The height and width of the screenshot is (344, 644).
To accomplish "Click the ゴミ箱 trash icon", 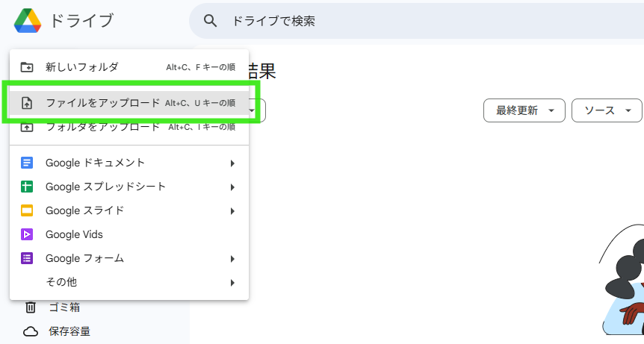I will (31, 307).
